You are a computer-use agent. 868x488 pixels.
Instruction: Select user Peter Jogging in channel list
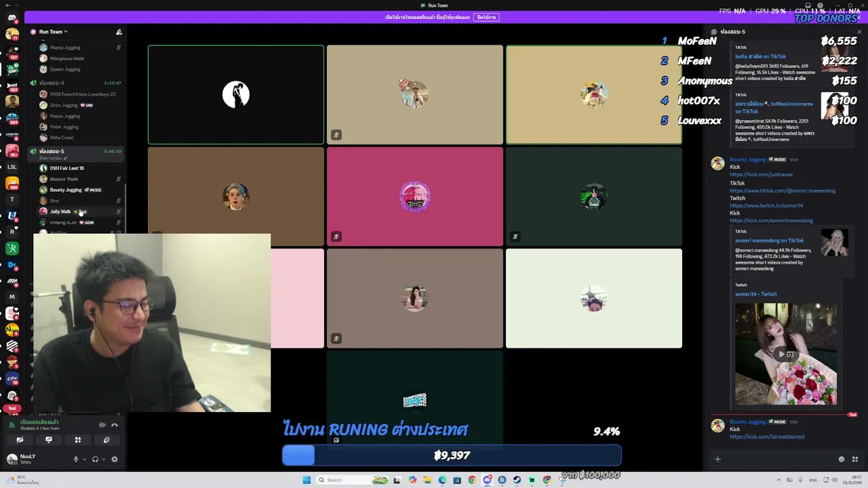click(x=64, y=127)
